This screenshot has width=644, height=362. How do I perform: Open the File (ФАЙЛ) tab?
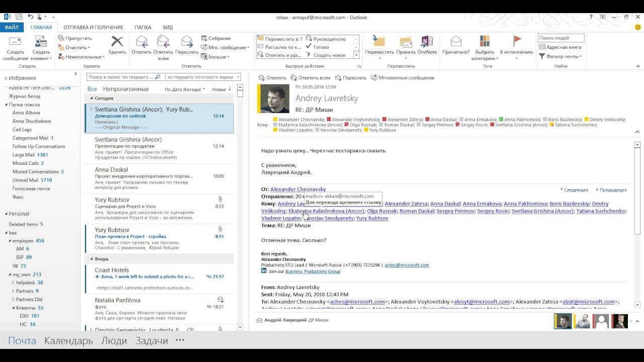(12, 27)
